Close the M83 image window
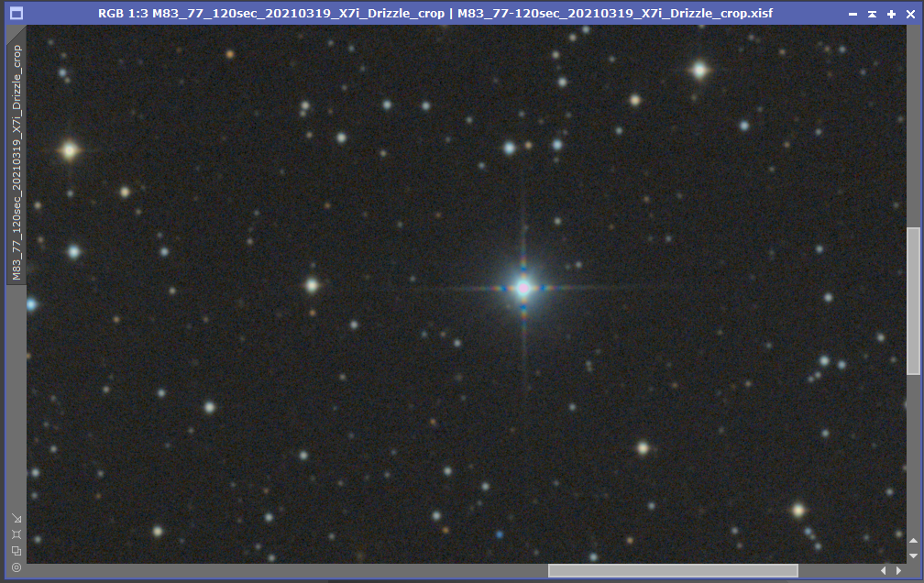This screenshot has height=583, width=924. click(910, 14)
